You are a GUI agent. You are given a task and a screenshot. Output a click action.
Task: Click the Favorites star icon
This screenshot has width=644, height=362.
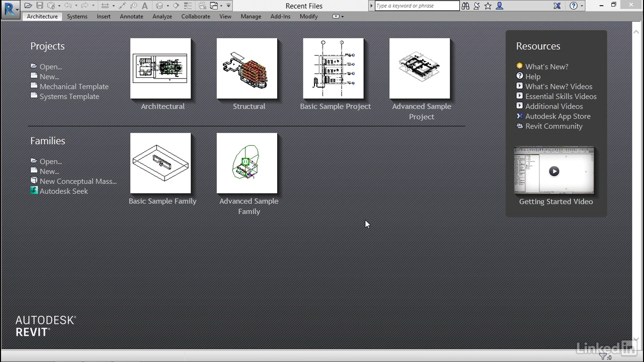click(488, 6)
